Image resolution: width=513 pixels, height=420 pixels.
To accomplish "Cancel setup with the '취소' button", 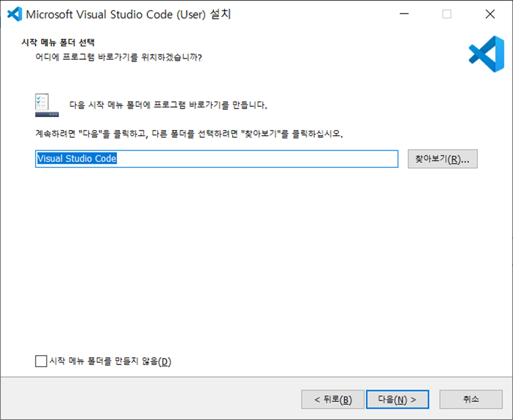I will click(x=471, y=399).
